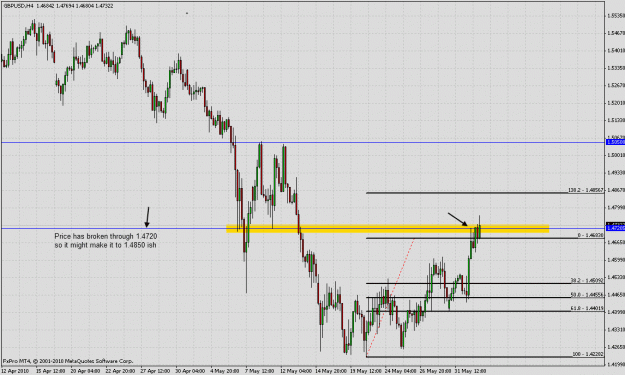
Task: Click the '4 May 20:00' date label
Action: (225, 371)
